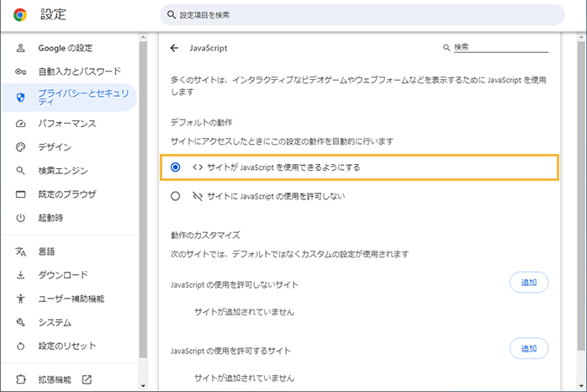Click the accessibility icon for ユーザー補助機能
The image size is (587, 392).
[x=20, y=299]
